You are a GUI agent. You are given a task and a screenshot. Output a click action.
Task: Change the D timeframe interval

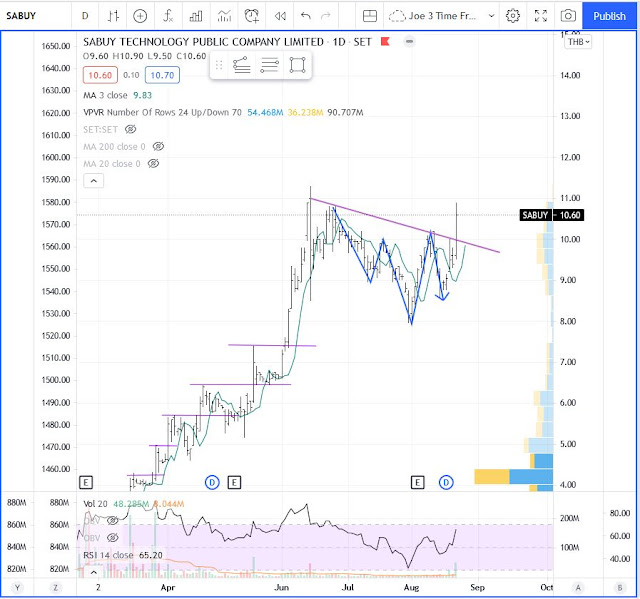tap(85, 16)
